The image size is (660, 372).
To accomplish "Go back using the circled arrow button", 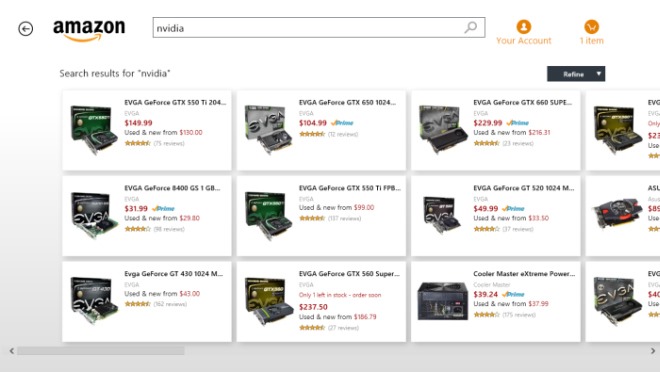I will [26, 29].
